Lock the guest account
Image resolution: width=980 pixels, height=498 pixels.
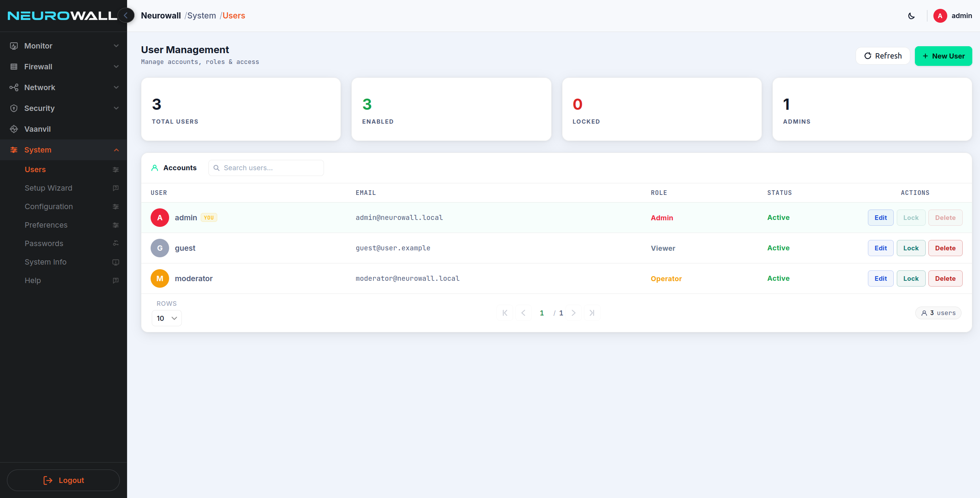point(911,248)
